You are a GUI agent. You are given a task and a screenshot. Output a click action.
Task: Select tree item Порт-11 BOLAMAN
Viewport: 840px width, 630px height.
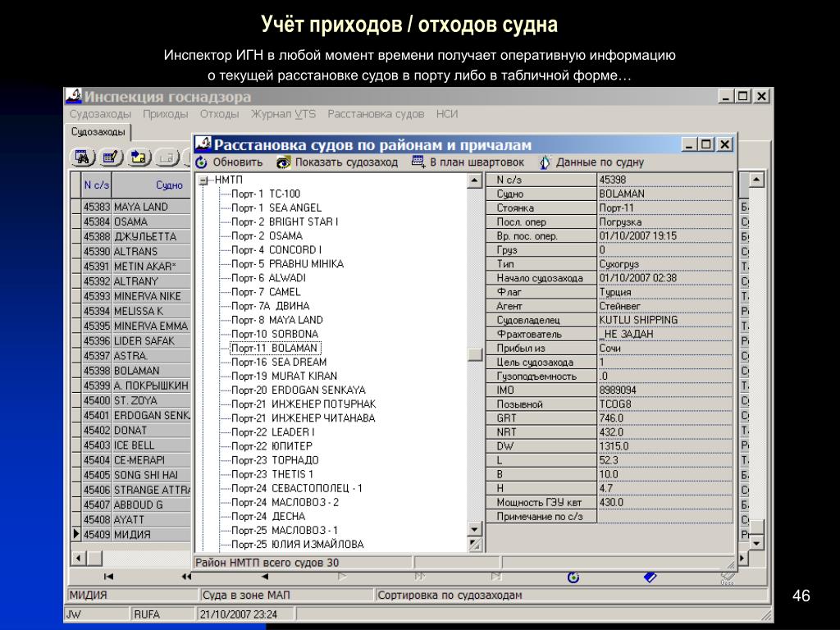(276, 348)
